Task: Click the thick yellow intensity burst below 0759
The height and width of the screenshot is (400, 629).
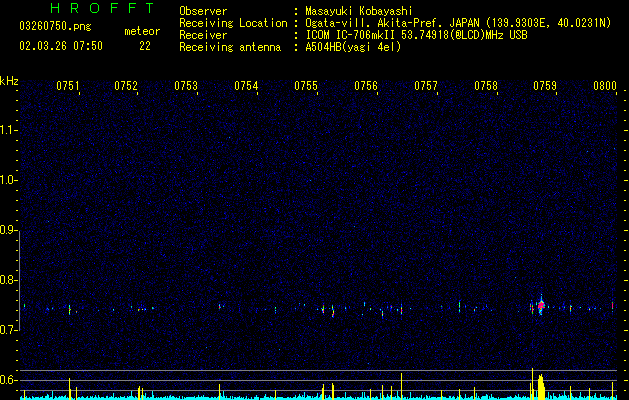Action: coord(541,387)
